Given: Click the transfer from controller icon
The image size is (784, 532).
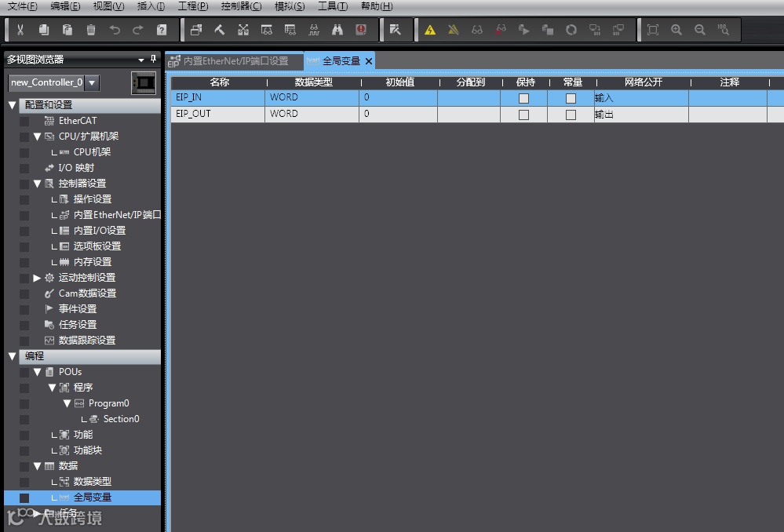Looking at the screenshot, I should click(x=618, y=30).
